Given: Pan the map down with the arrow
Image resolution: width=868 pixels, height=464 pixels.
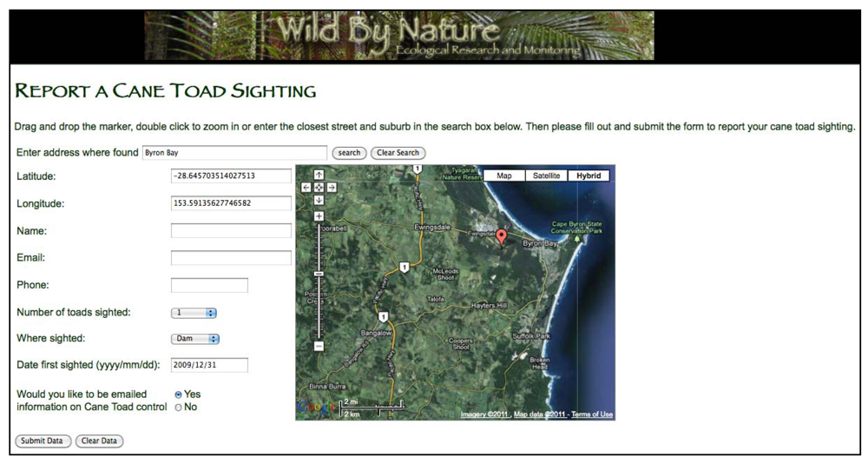Looking at the screenshot, I should click(x=319, y=200).
